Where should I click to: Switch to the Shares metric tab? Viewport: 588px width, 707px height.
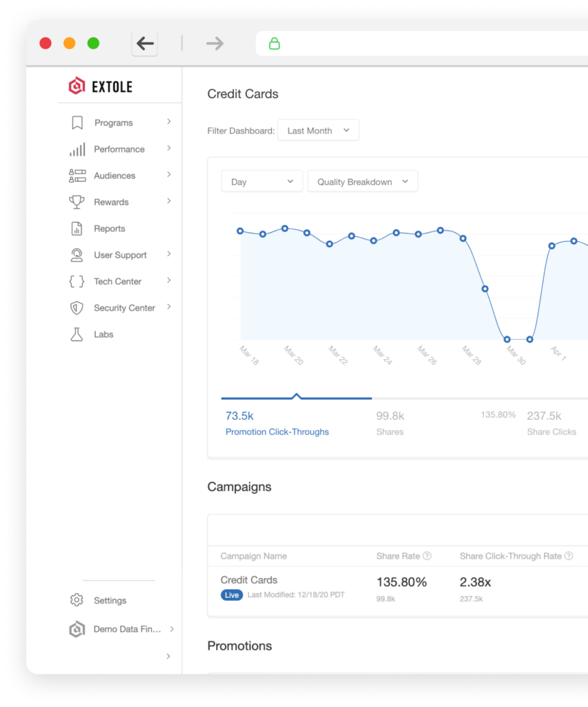click(x=390, y=423)
